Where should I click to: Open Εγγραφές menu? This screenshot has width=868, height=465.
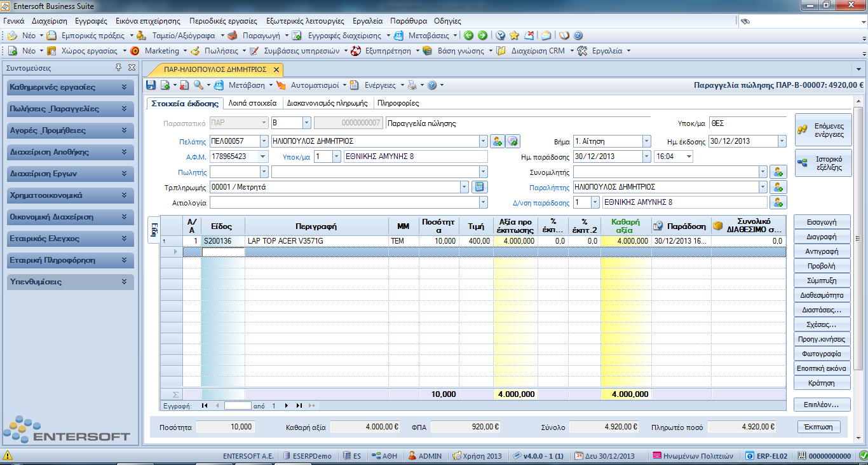coord(91,21)
